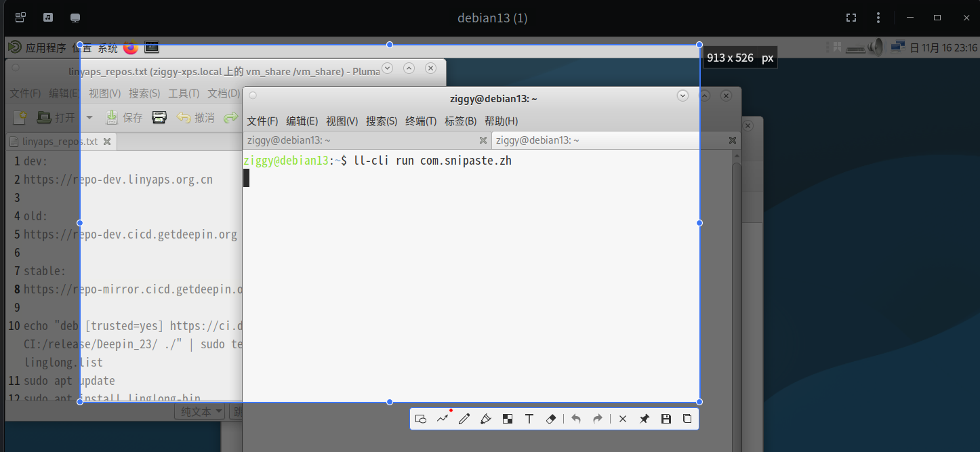Toggle fullscreen for the debian13 VM window

[851, 18]
